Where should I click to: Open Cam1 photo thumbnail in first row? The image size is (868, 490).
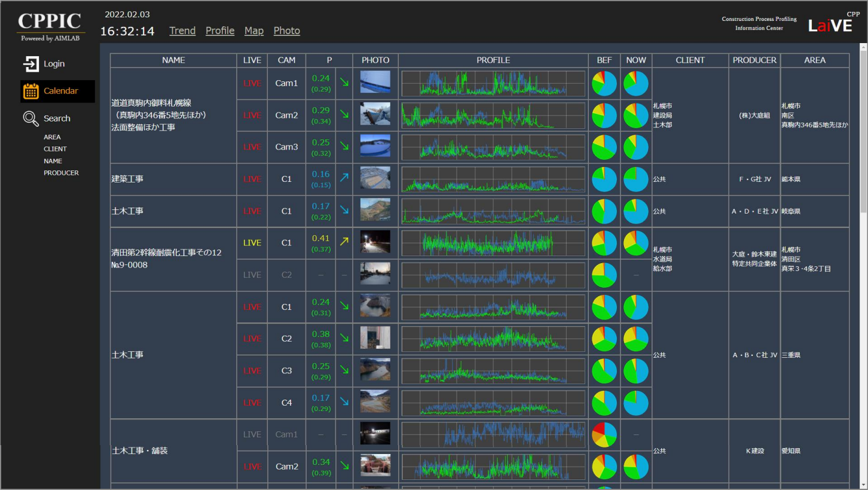375,82
